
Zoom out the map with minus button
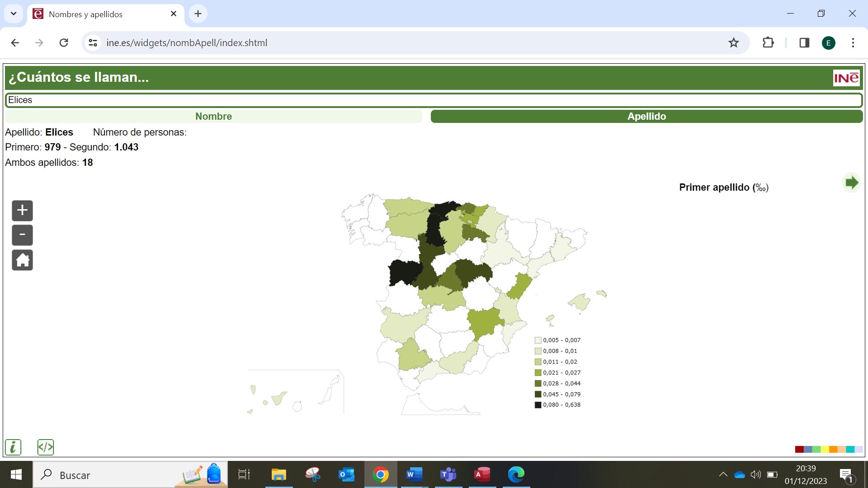pos(22,235)
